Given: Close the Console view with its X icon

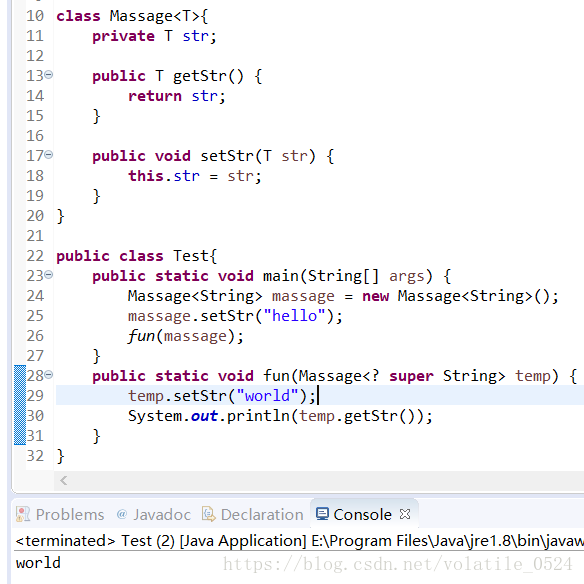Looking at the screenshot, I should coord(405,514).
